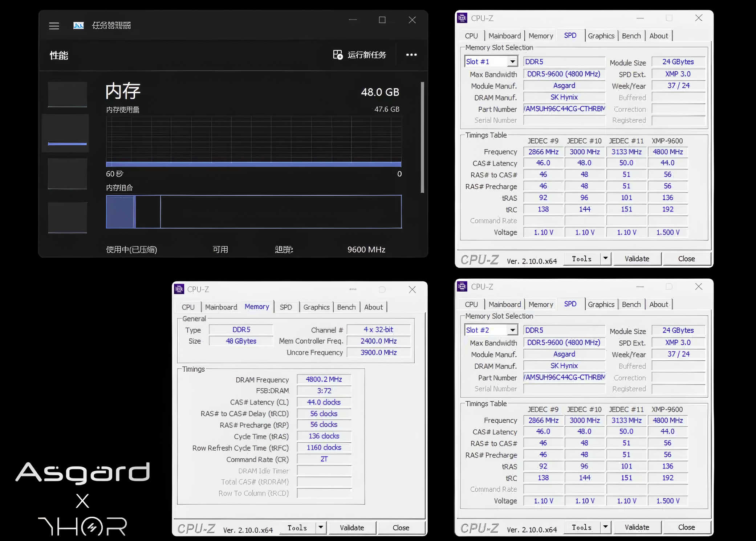The width and height of the screenshot is (756, 541).
Task: Click Mem Controller Freq. value 2400.0 MHz
Action: 379,341
